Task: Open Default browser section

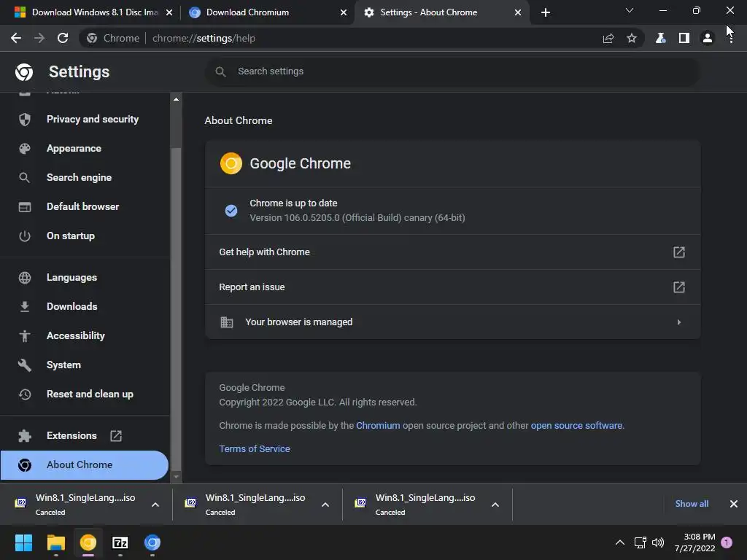Action: coord(85,206)
